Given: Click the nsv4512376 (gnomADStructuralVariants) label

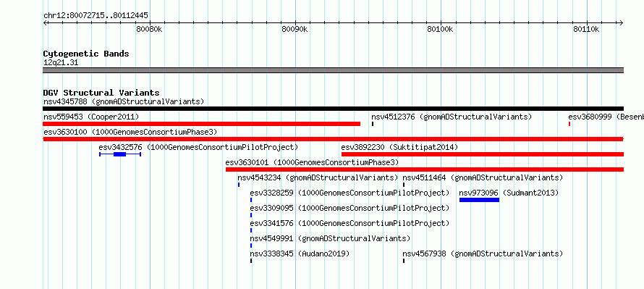Looking at the screenshot, I should point(452,117).
